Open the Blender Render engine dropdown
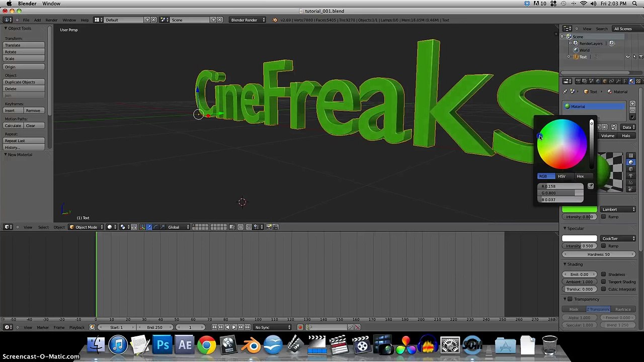 248,20
